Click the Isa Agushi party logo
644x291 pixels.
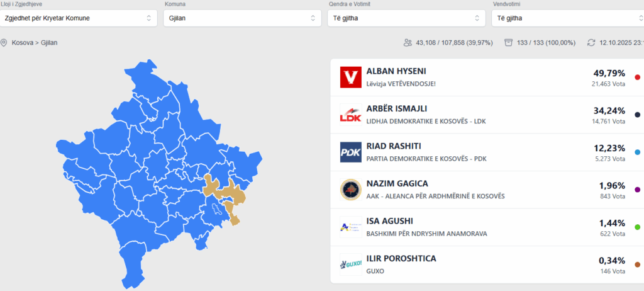click(x=350, y=227)
